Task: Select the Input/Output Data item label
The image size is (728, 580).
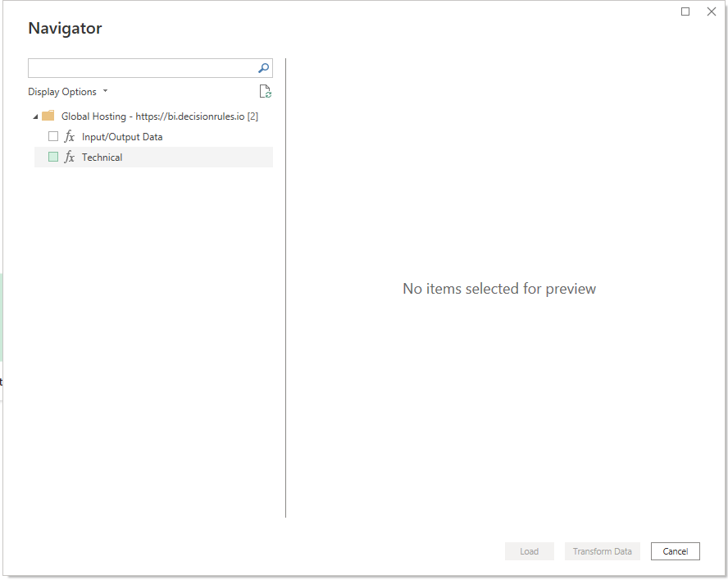Action: [x=122, y=137]
